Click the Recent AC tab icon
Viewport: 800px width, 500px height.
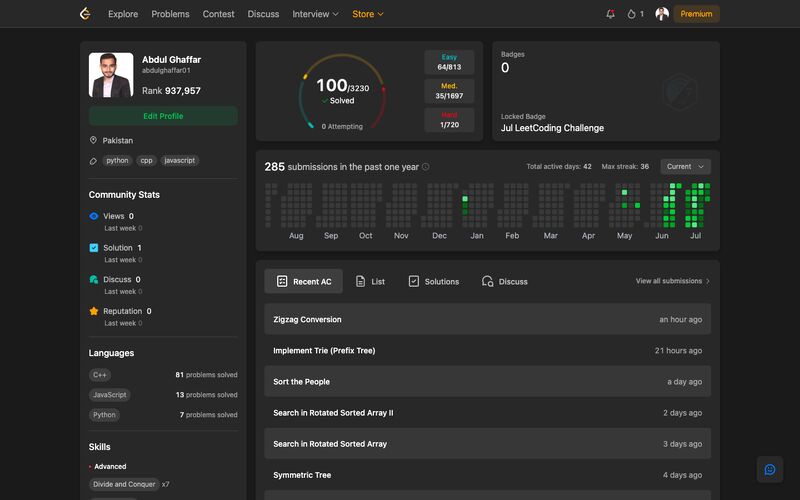(x=282, y=281)
